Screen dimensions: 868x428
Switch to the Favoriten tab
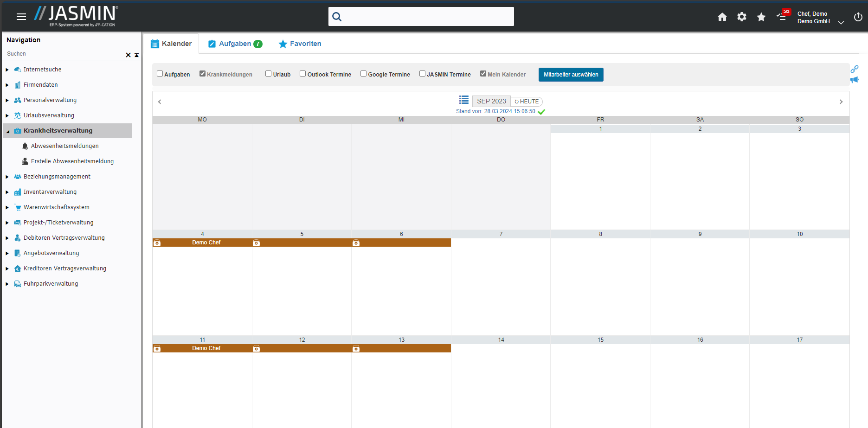point(300,44)
